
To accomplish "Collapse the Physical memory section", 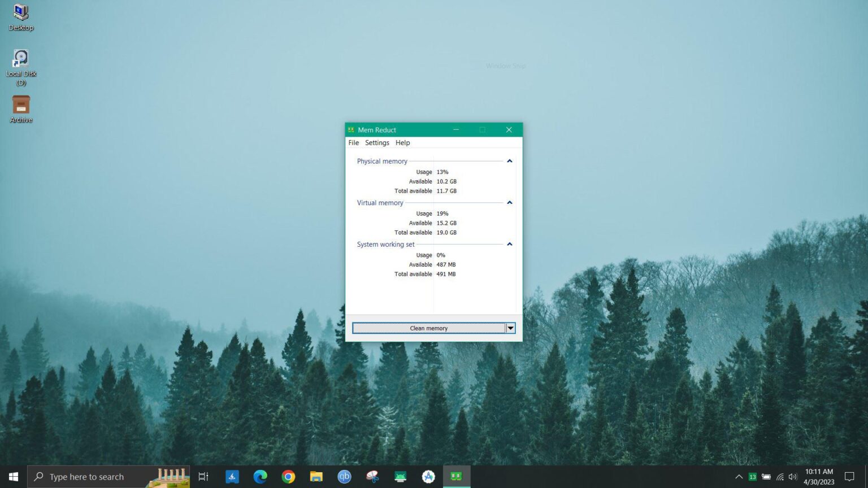I will pyautogui.click(x=509, y=161).
